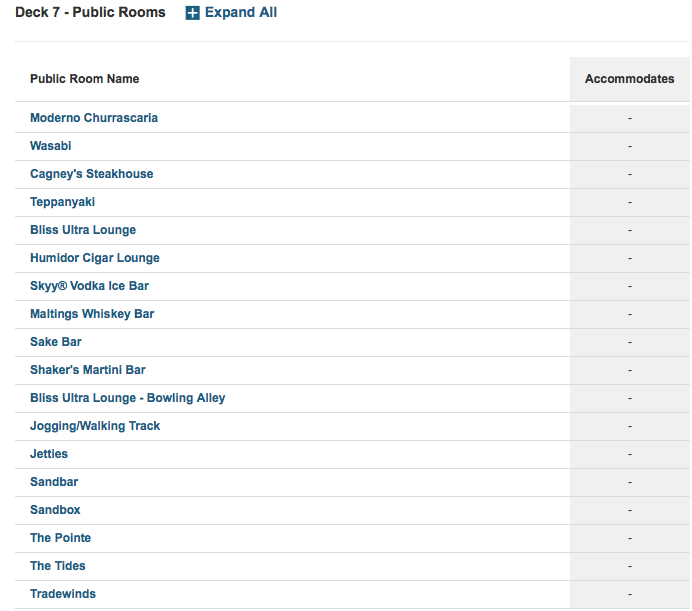
Task: Open The Tides room entry
Action: (58, 566)
